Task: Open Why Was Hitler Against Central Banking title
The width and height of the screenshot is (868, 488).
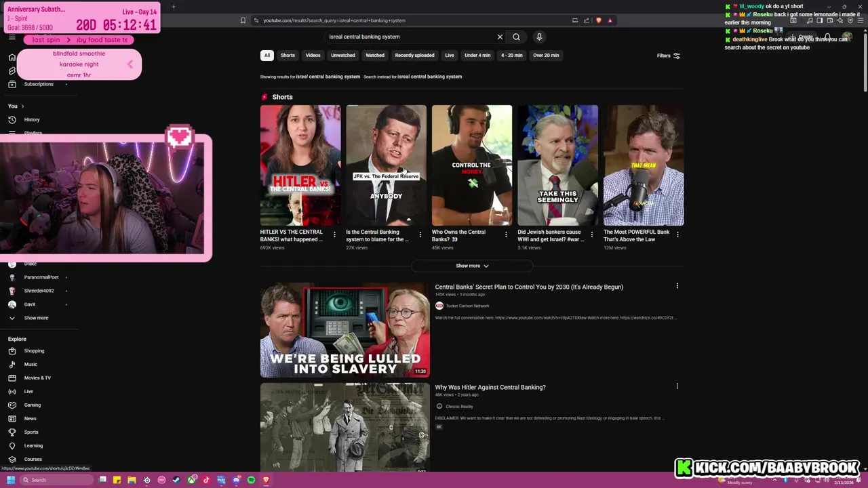Action: click(x=490, y=387)
